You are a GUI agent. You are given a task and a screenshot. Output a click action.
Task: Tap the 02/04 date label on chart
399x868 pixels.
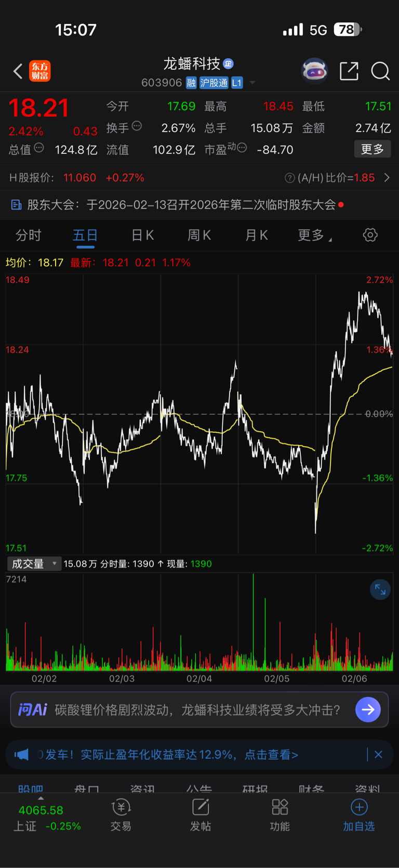[199, 679]
